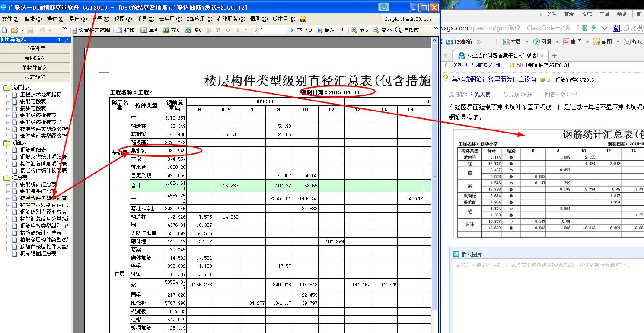Click 自适应 fit-to-window magnifier
The width and height of the screenshot is (644, 333).
[x=407, y=30]
